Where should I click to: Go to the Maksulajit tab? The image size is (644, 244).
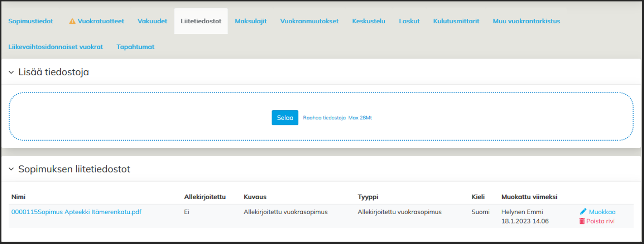pyautogui.click(x=251, y=21)
